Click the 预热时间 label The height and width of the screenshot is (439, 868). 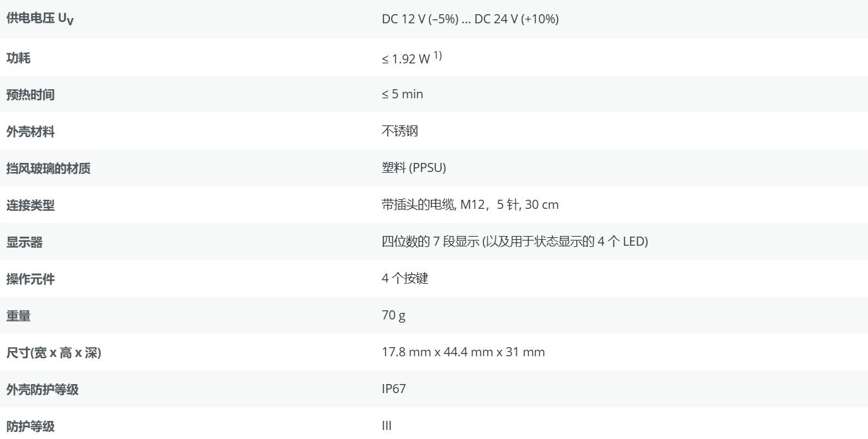click(30, 95)
